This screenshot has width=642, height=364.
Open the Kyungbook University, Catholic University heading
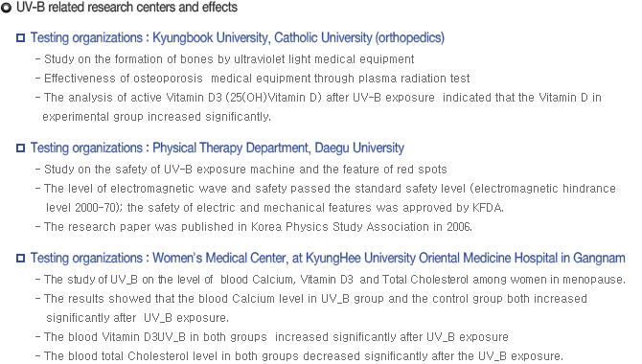point(238,38)
